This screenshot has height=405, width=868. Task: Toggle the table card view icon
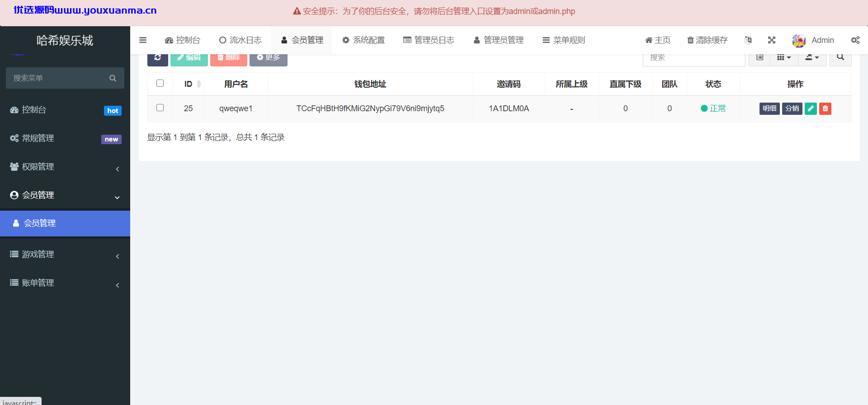759,59
